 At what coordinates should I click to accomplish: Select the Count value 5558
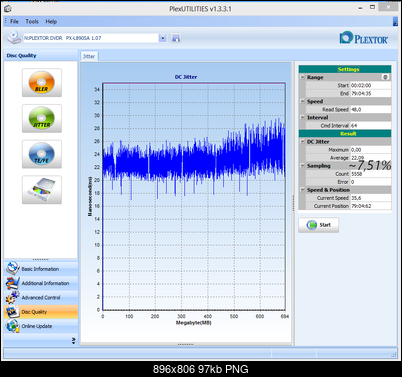[x=370, y=174]
